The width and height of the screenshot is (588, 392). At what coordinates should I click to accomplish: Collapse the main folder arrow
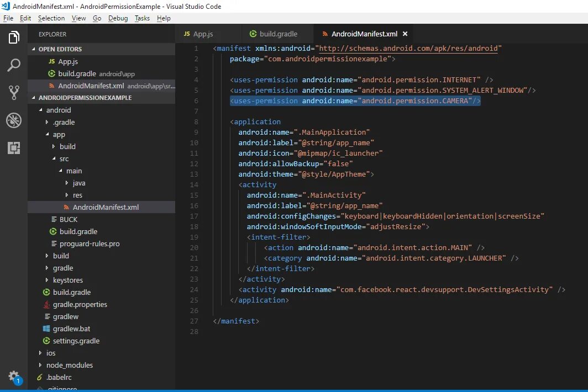61,171
